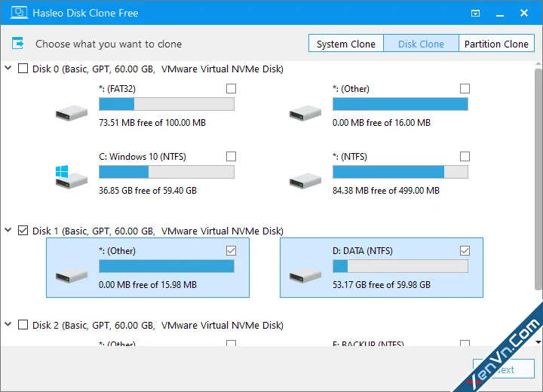543x392 pixels.
Task: Click '0.00 MB free of 15.98 MB' text
Action: 148,285
